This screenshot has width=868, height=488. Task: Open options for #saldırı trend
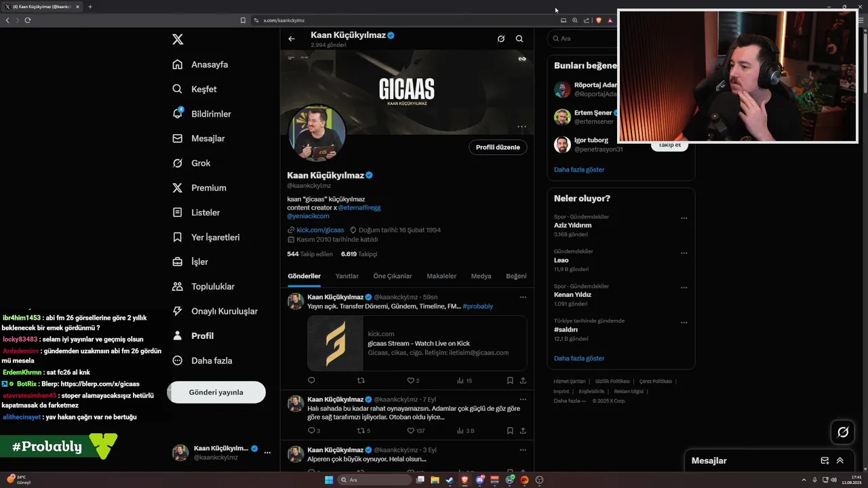pyautogui.click(x=684, y=323)
